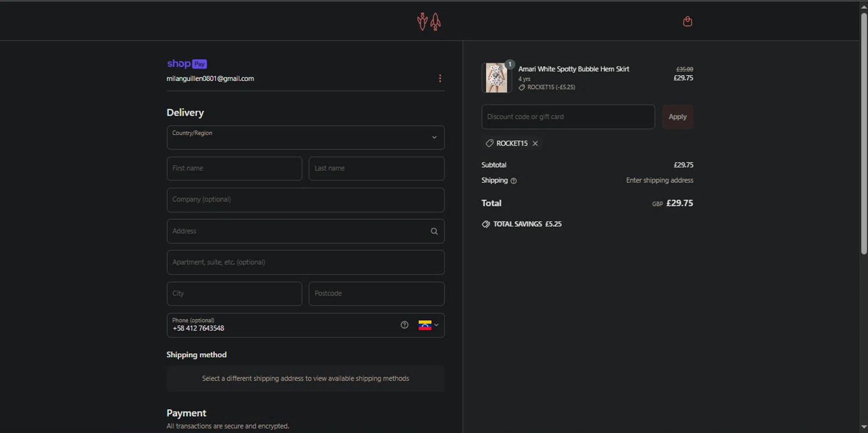Screen dimensions: 868x433
Task: Click the item quantity badge on the thumbnail
Action: click(x=510, y=64)
